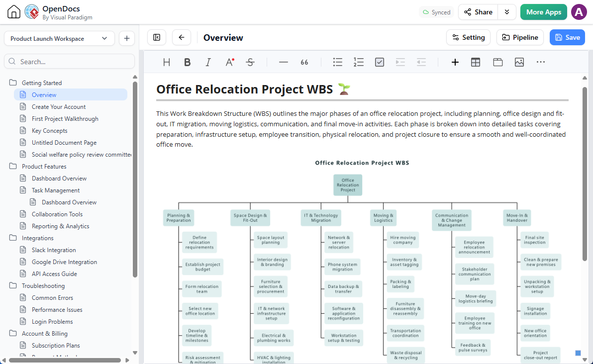
Task: Open the Product Launch Workspace dropdown
Action: click(59, 39)
